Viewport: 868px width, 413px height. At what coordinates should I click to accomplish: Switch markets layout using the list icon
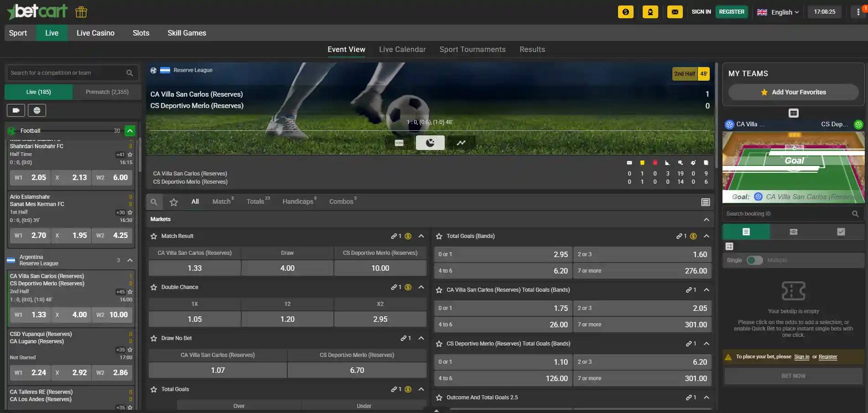pyautogui.click(x=706, y=202)
